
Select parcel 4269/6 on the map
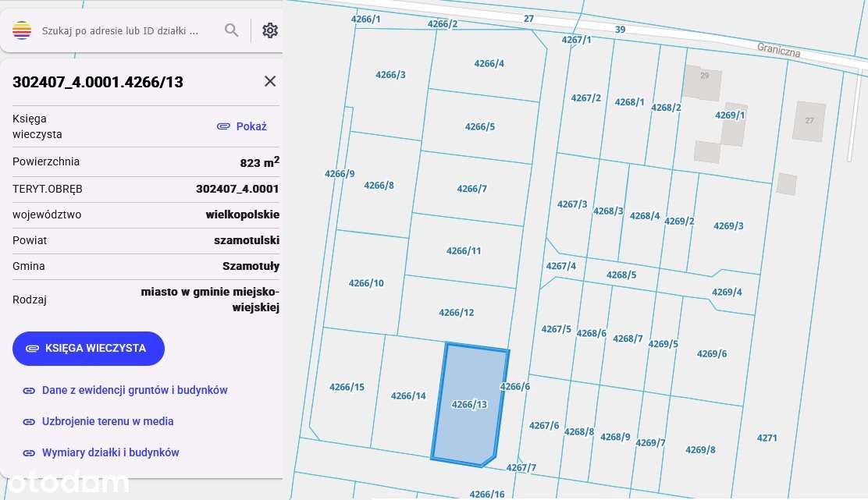(x=712, y=354)
